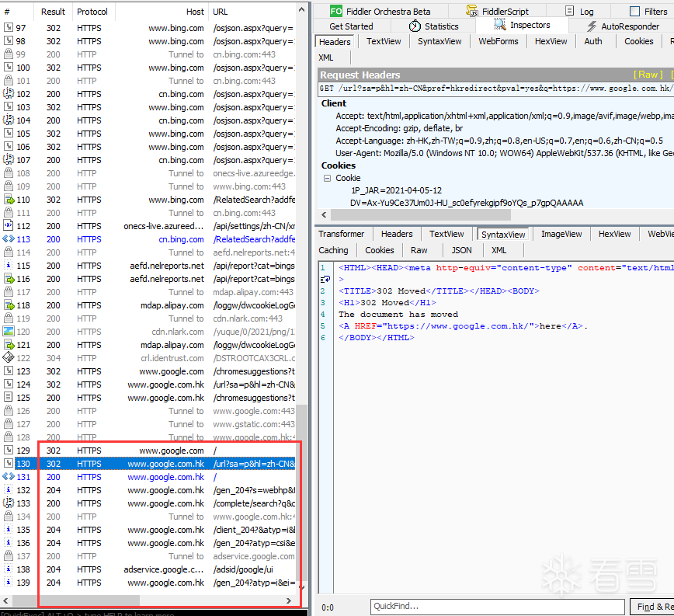Open the Filters tab

(648, 12)
